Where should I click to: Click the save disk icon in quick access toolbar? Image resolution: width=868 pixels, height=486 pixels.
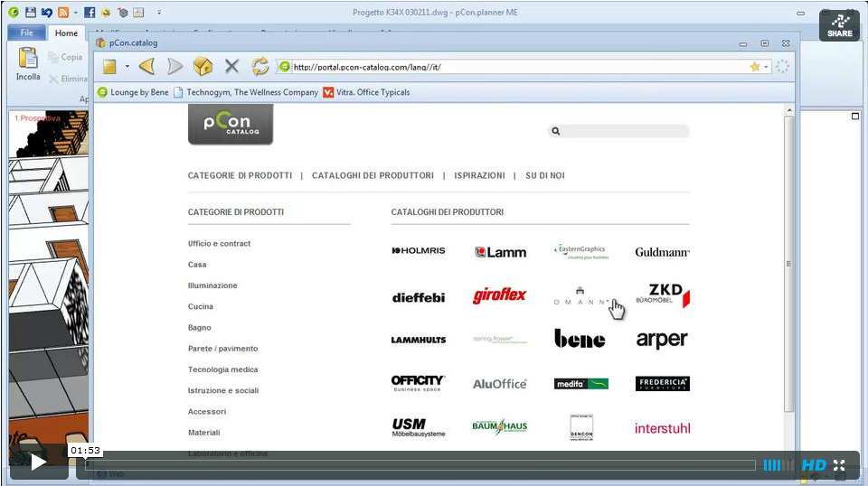(x=31, y=12)
